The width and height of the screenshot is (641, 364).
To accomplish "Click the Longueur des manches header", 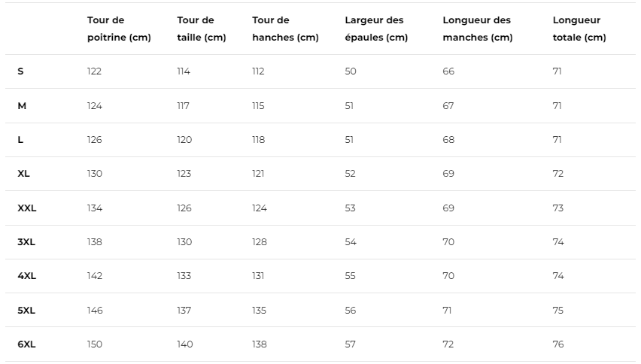I will (478, 29).
